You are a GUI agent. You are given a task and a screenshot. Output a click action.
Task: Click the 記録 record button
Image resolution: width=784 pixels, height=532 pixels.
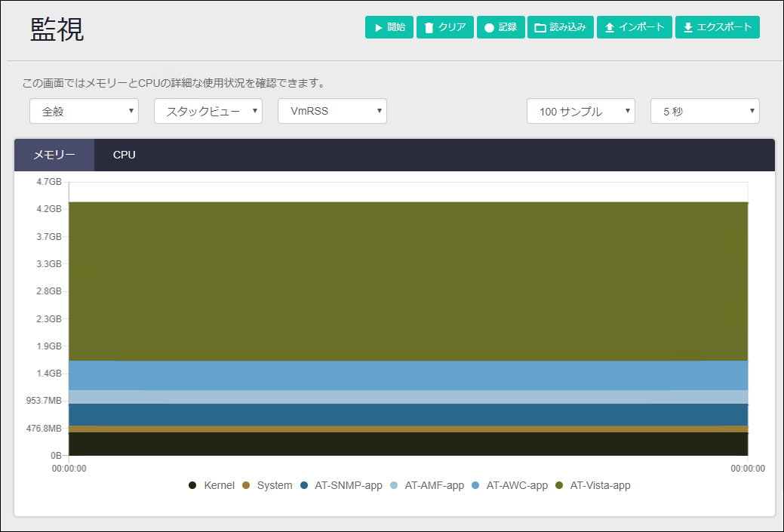pos(500,27)
